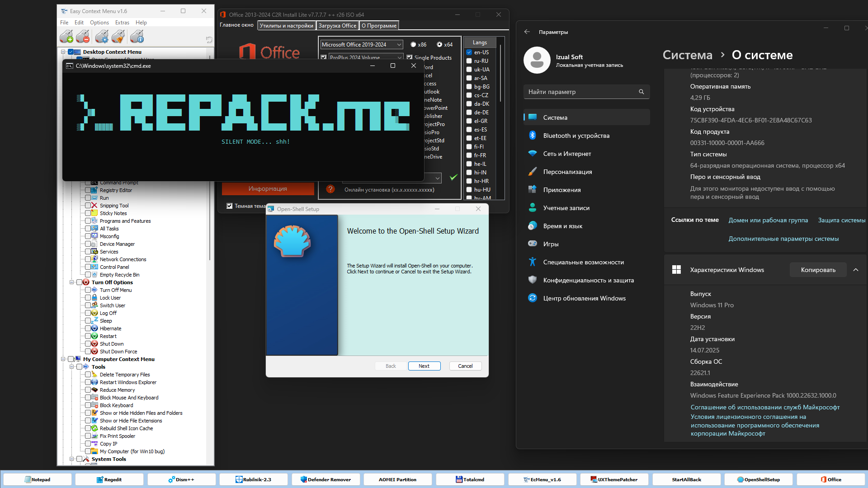The width and height of the screenshot is (868, 488).
Task: Click the Учетные записи person icon
Action: point(533,208)
